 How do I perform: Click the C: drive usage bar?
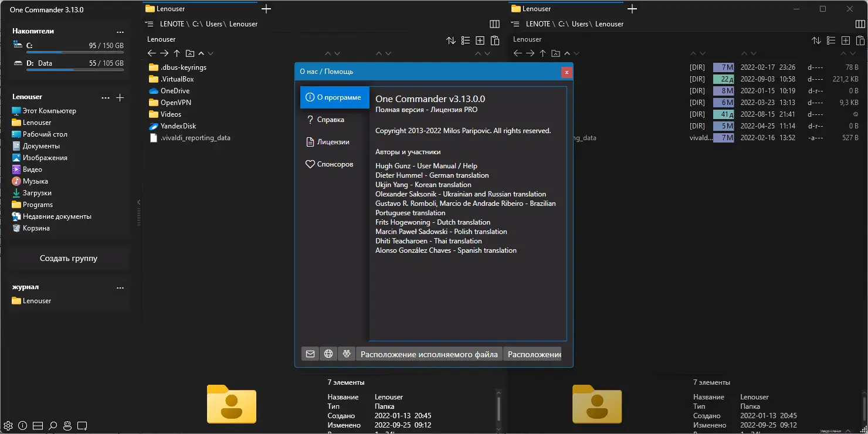pyautogui.click(x=75, y=51)
